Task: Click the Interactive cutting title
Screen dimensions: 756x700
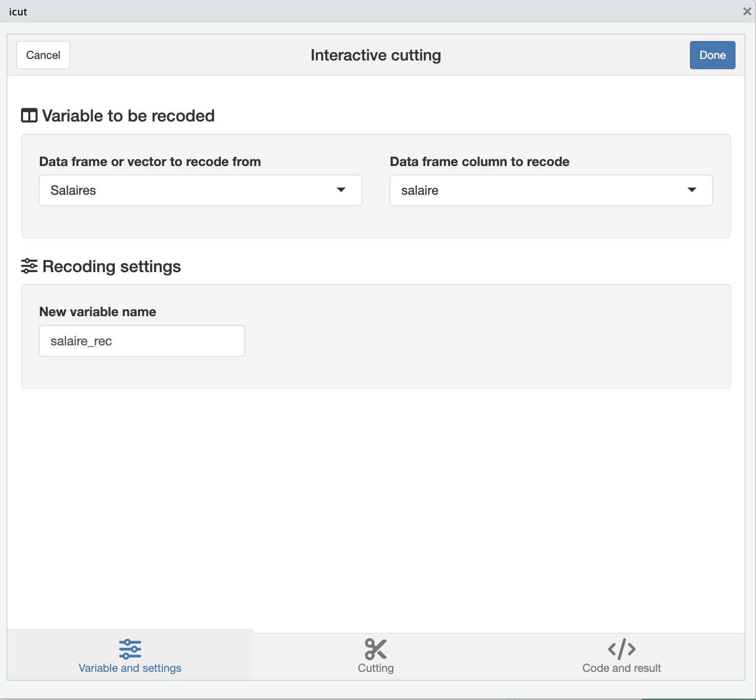Action: point(376,55)
